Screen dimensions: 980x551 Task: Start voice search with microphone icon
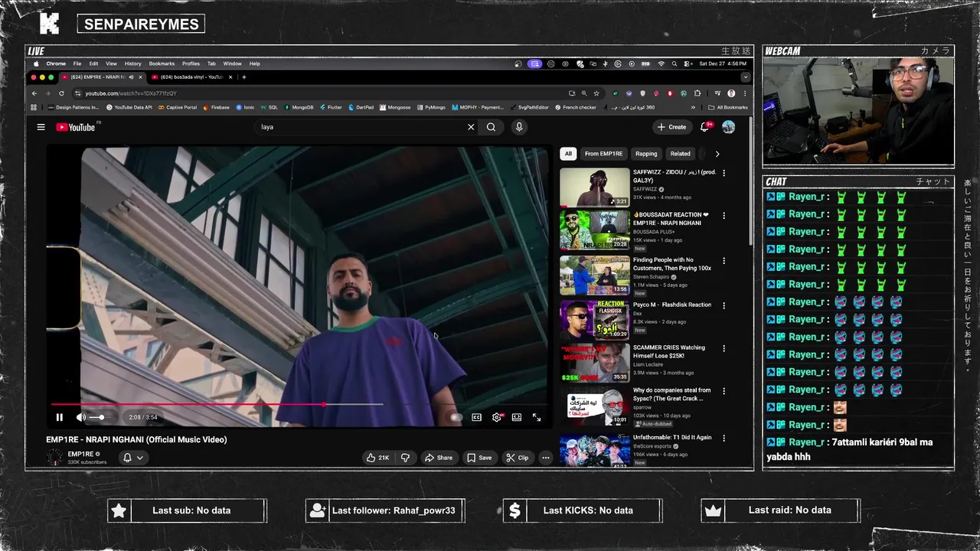tap(519, 127)
